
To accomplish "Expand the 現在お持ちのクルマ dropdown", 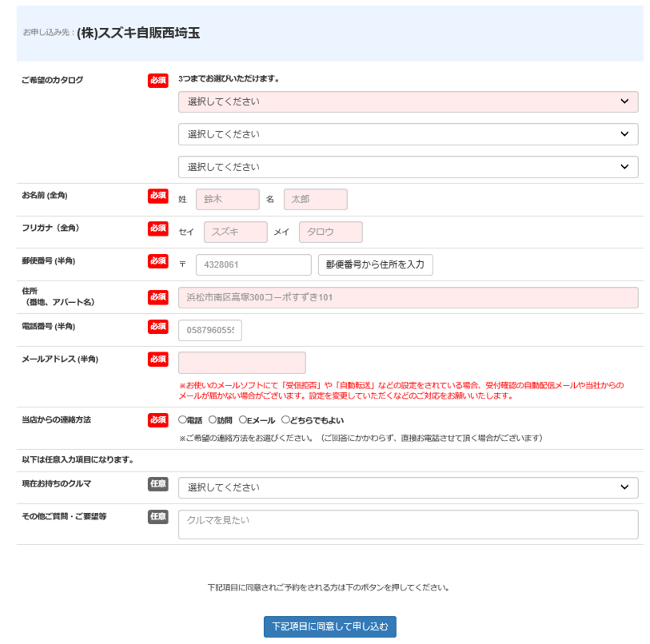I will click(408, 487).
